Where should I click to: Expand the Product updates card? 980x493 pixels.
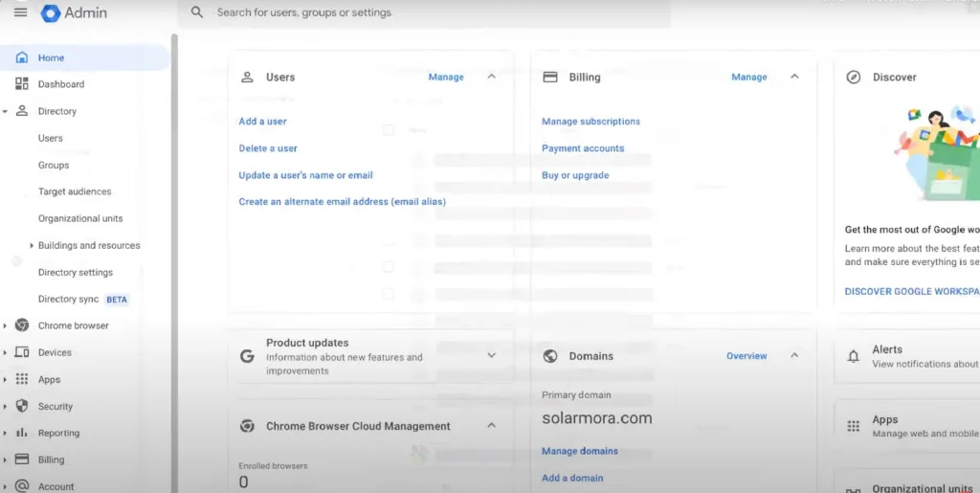tap(492, 355)
